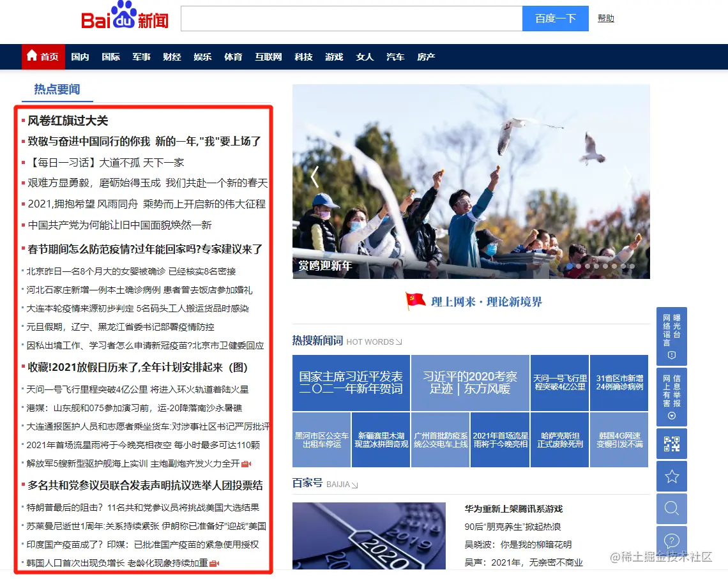Click into the news search input box
The width and height of the screenshot is (728, 579).
(351, 19)
